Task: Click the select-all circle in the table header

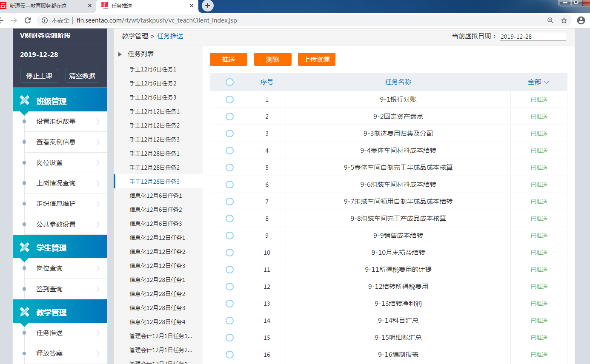Action: tap(229, 82)
